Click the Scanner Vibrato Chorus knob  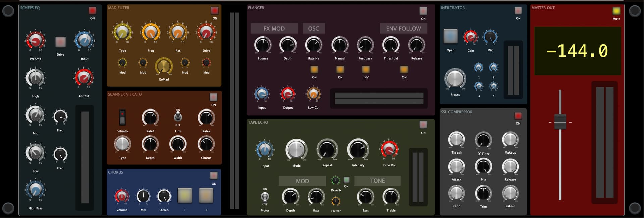[x=206, y=144]
